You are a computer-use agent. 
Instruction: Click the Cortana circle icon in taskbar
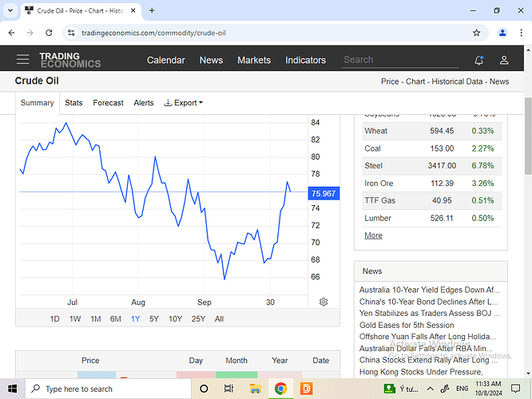point(204,389)
